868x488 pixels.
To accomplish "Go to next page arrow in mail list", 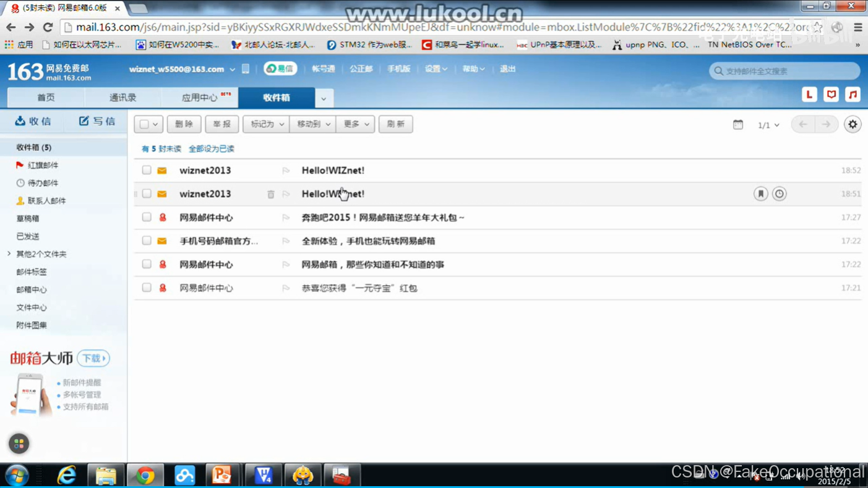I will (826, 124).
